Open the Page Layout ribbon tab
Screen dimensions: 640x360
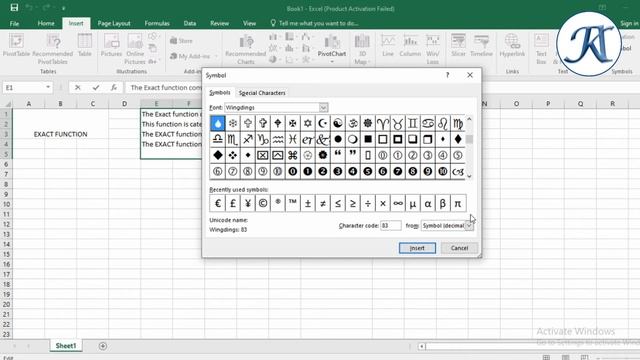coord(114,23)
